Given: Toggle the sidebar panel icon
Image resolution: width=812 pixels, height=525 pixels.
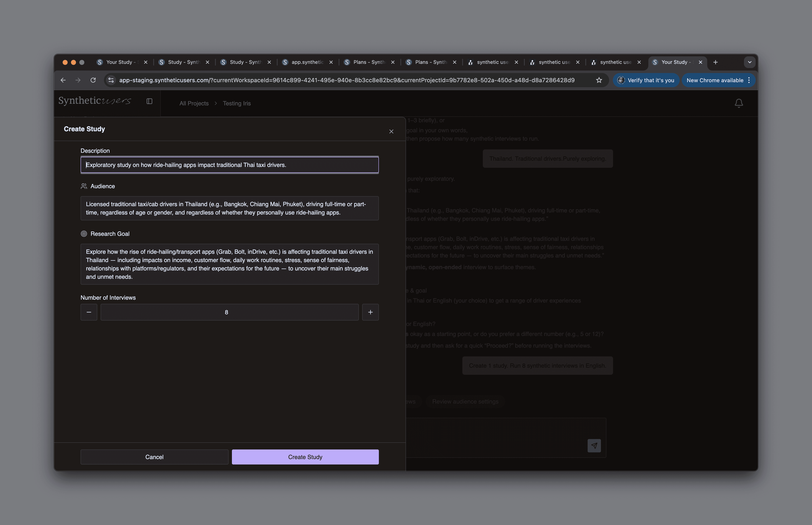Looking at the screenshot, I should click(x=149, y=101).
